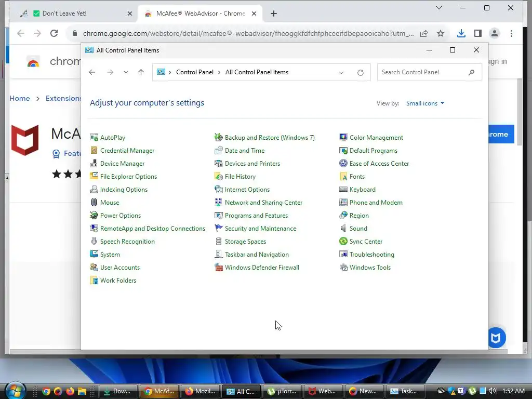Click the 1:52 AM clock in the tray
The height and width of the screenshot is (399, 532).
pyautogui.click(x=514, y=391)
